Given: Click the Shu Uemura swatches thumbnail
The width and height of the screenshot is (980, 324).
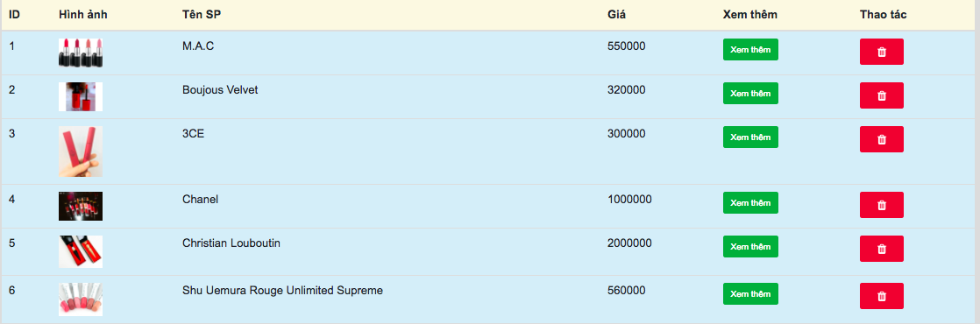Looking at the screenshot, I should pyautogui.click(x=81, y=299).
